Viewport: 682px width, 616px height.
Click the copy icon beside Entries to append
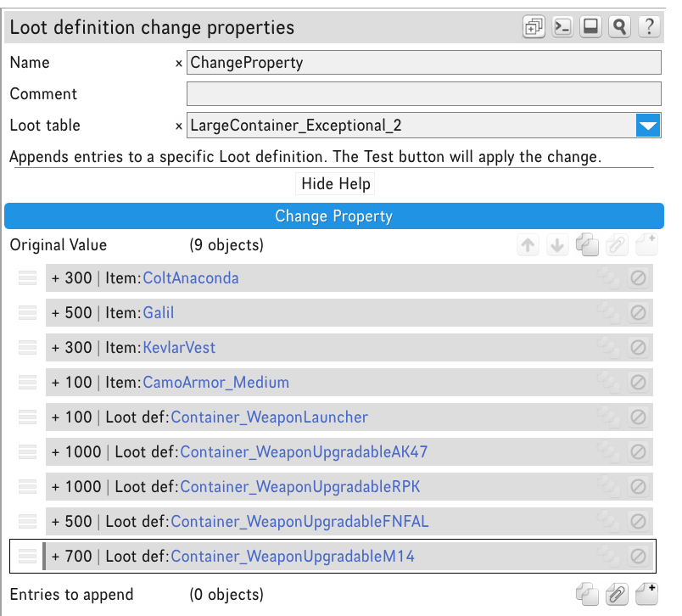point(587,594)
